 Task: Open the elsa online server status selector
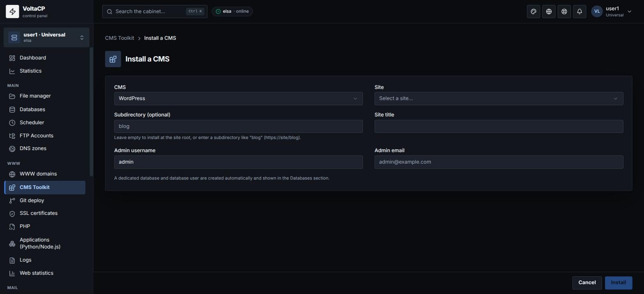232,11
